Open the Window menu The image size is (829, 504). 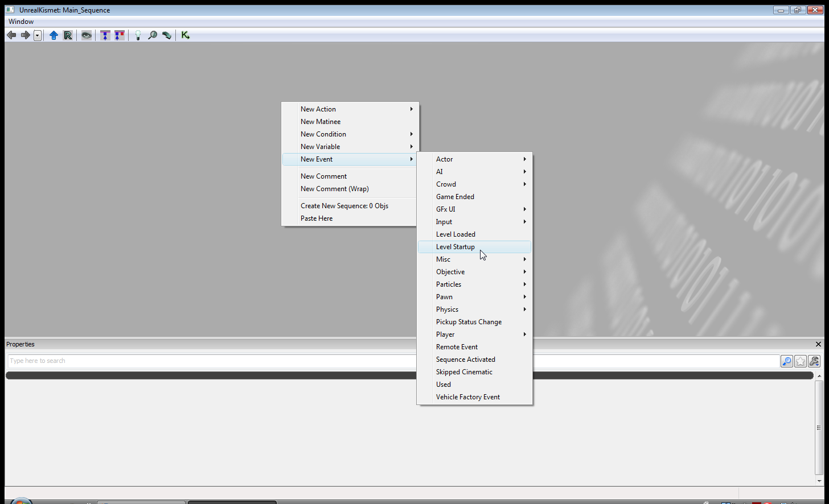21,22
